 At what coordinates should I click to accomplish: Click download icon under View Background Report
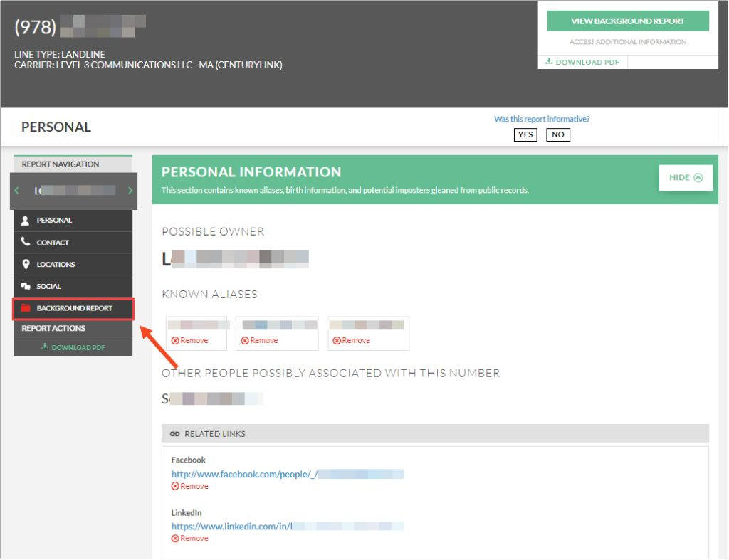(x=549, y=62)
